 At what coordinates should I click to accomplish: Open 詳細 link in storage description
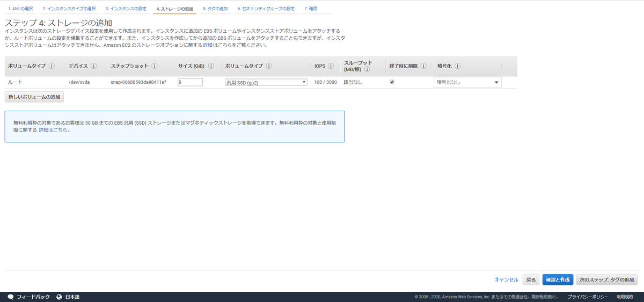click(208, 45)
